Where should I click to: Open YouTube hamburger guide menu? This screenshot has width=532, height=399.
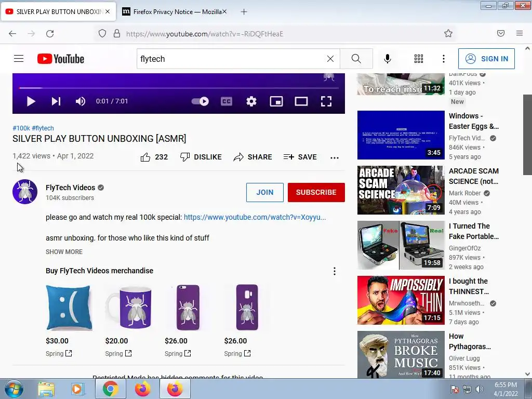tap(19, 59)
